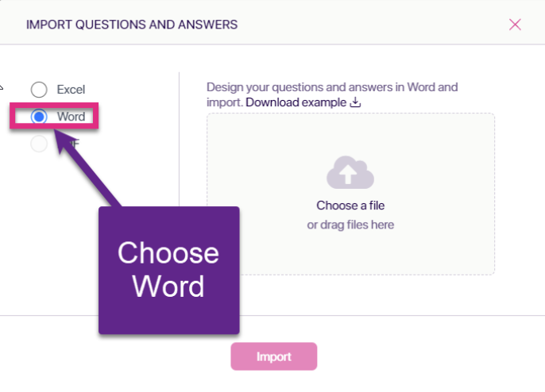
Task: Click the vertical divider beside format options
Action: coord(179,139)
